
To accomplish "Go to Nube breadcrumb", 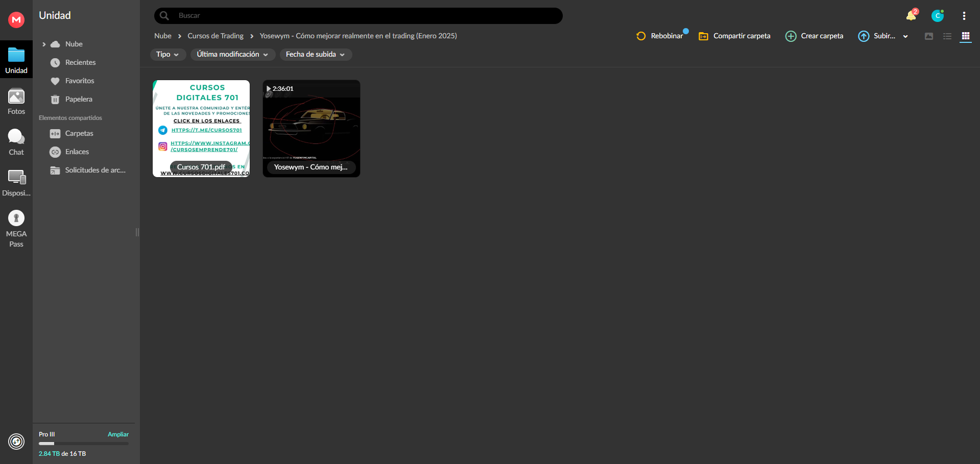I will pyautogui.click(x=163, y=36).
